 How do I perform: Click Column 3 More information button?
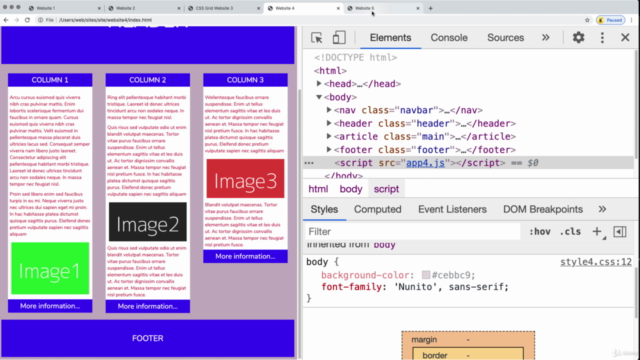(245, 256)
